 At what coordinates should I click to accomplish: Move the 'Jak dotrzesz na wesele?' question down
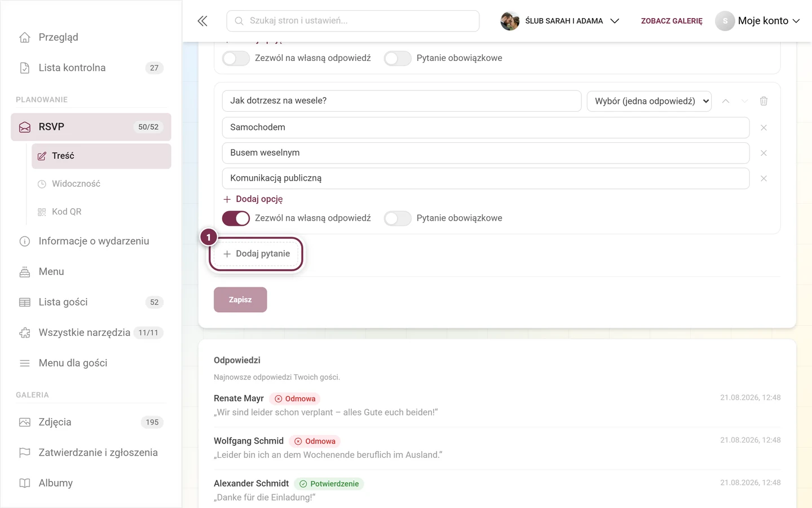pyautogui.click(x=744, y=101)
